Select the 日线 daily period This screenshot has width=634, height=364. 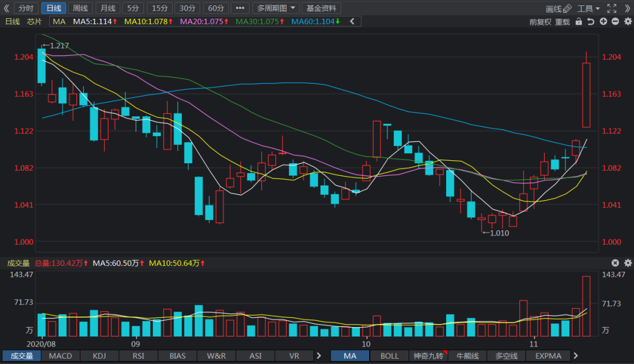click(54, 8)
